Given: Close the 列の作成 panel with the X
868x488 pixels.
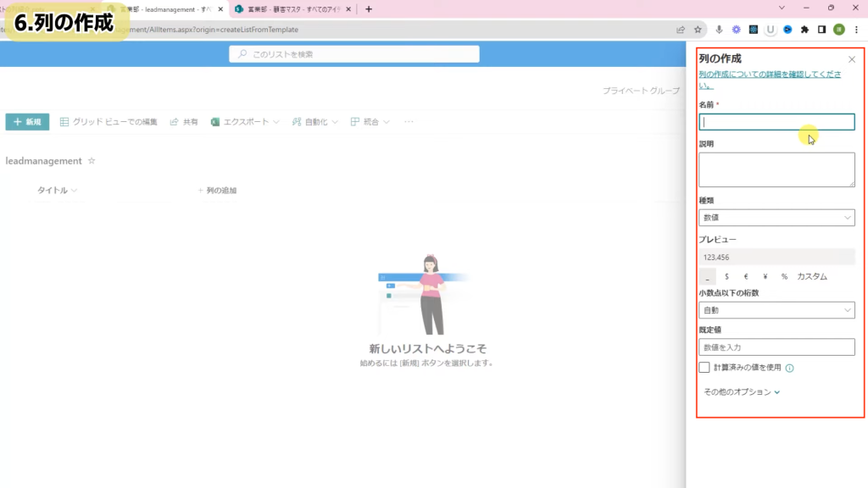Looking at the screenshot, I should pos(852,59).
